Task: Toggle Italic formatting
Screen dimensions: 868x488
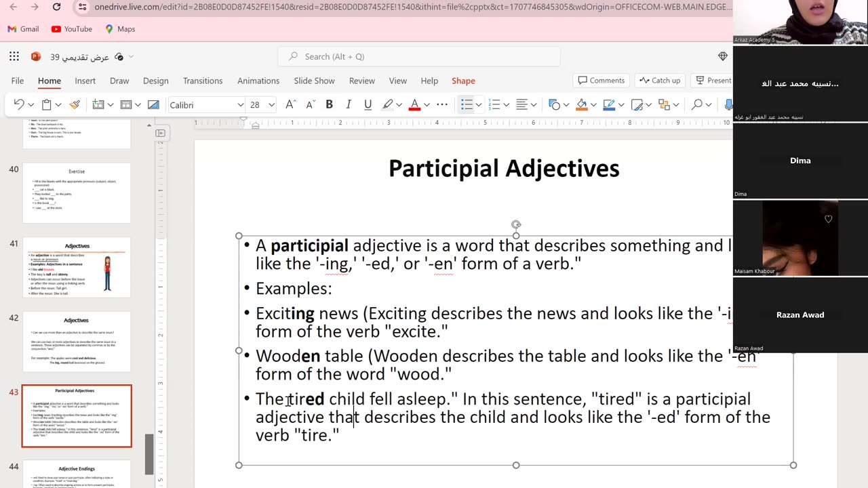Action: [349, 105]
